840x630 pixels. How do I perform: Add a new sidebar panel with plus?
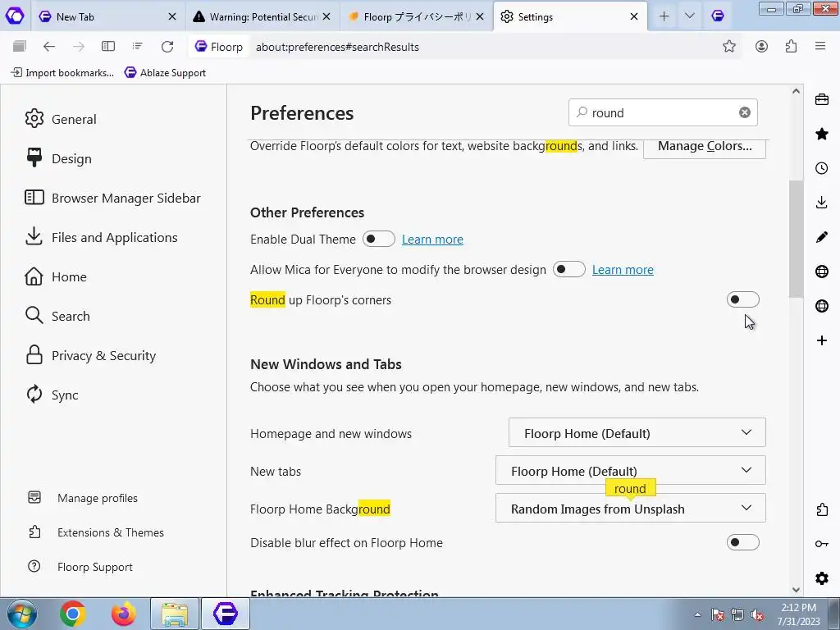click(x=822, y=340)
